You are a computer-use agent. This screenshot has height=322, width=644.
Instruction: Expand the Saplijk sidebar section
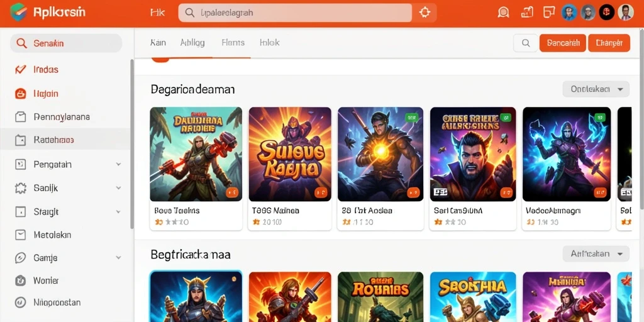(118, 188)
